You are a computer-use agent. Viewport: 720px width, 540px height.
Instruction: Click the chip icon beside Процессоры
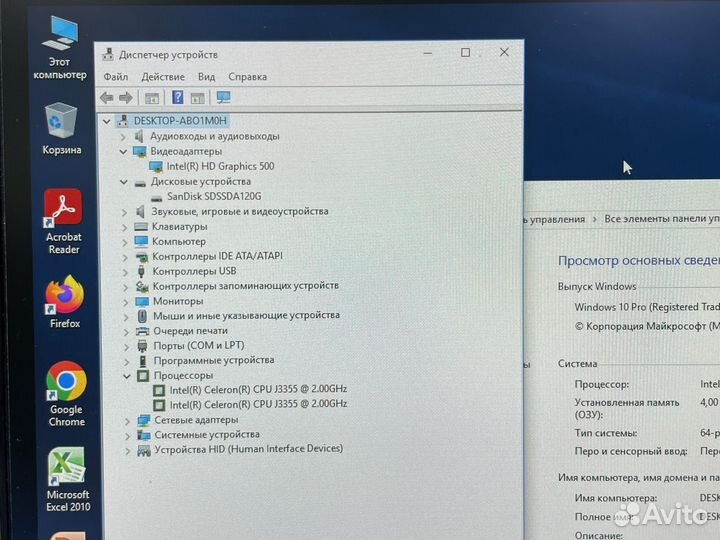click(x=143, y=376)
